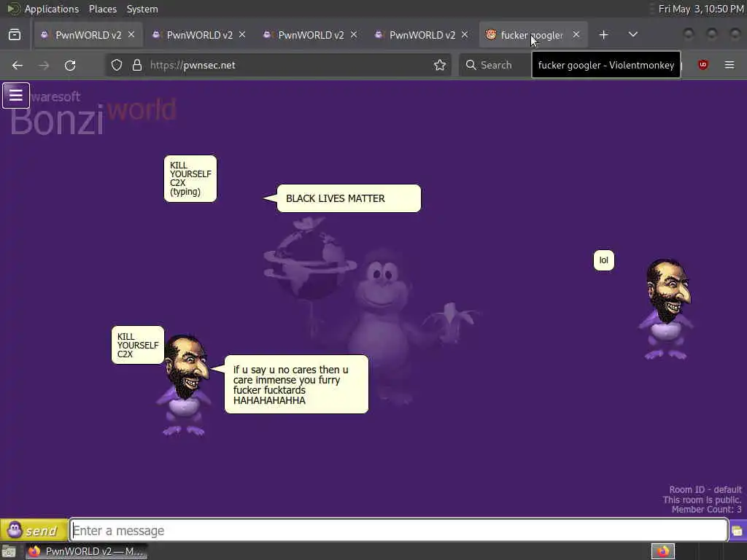
Task: Bookmark page with the star icon
Action: (x=440, y=65)
